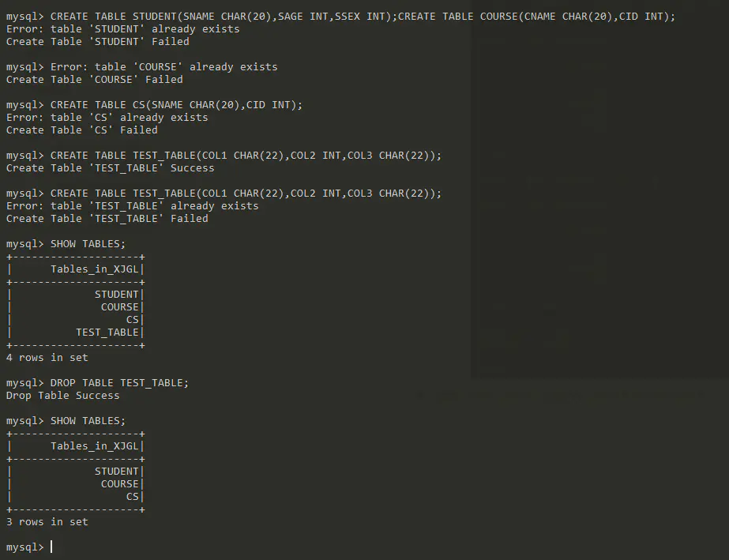The width and height of the screenshot is (729, 560).
Task: Click the DROP TABLE TEST_TABLE command line
Action: coord(119,383)
